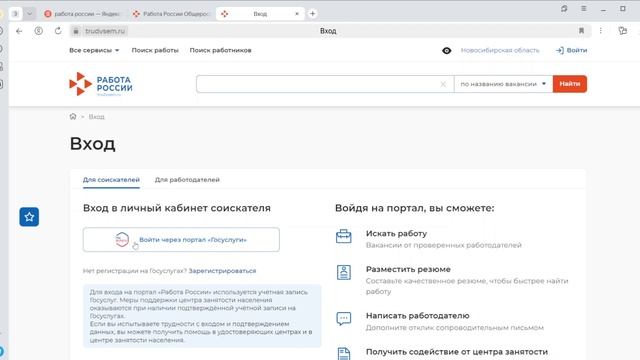Clear the search field with the X icon
This screenshot has height=360, width=640.
pyautogui.click(x=443, y=84)
